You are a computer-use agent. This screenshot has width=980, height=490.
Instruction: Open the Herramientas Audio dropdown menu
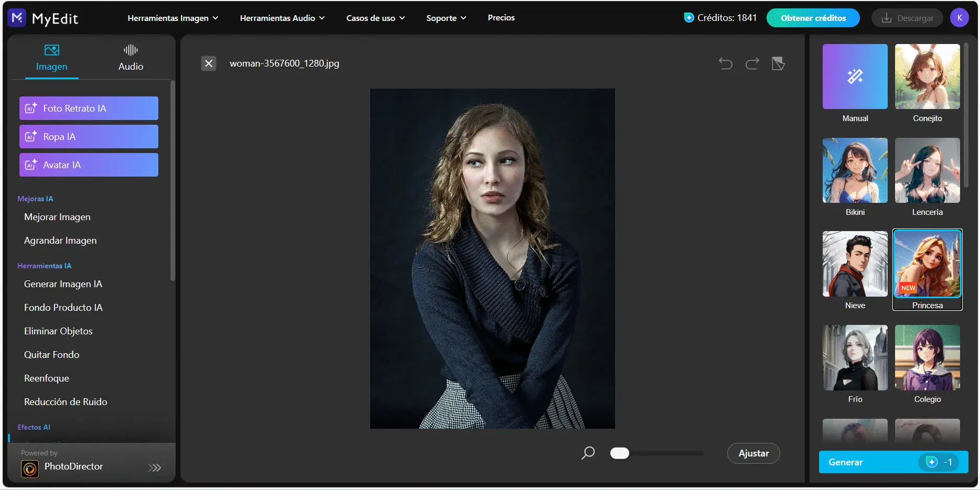click(283, 18)
